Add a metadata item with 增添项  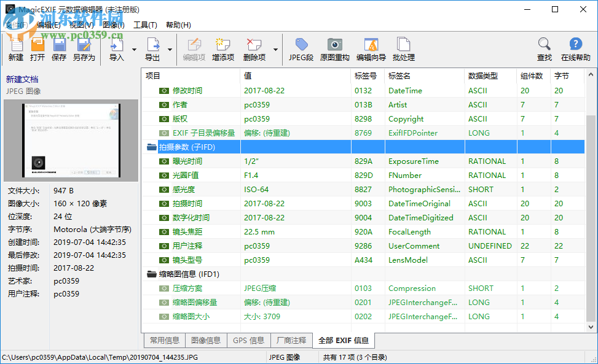tap(222, 49)
